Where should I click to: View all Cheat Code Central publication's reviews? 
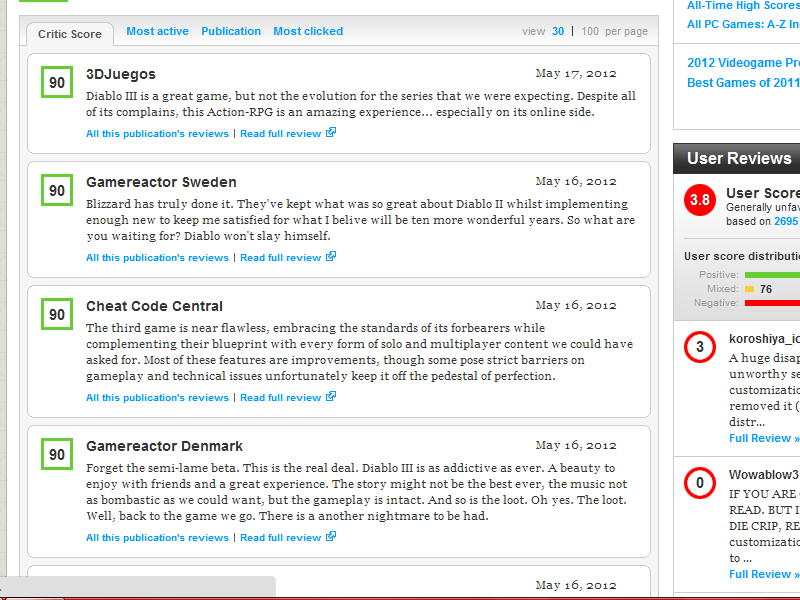tap(157, 397)
